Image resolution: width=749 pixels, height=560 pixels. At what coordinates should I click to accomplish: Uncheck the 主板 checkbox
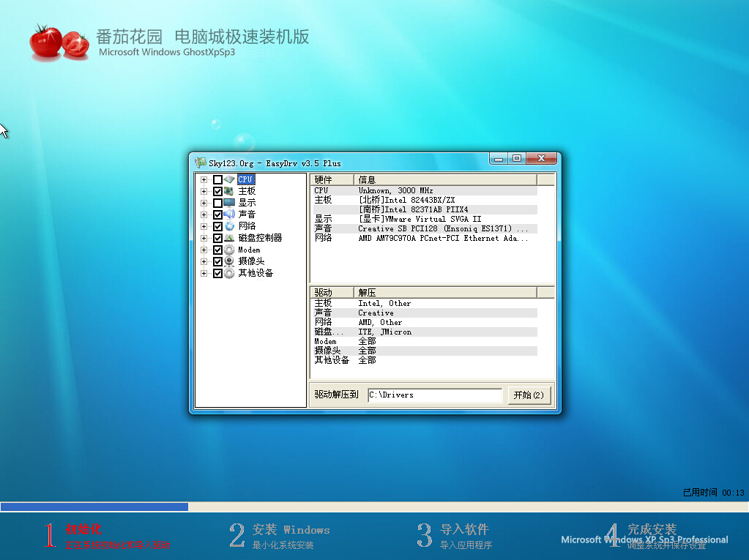pos(217,191)
